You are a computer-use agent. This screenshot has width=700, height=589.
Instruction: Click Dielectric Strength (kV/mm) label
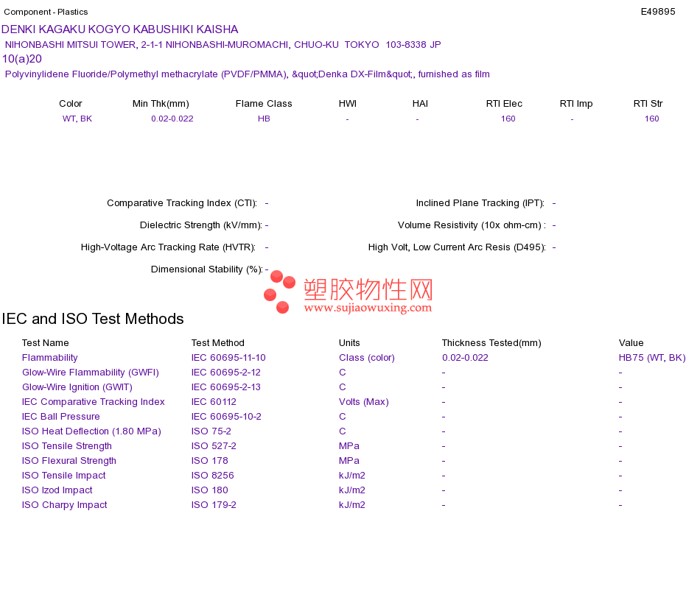[201, 225]
